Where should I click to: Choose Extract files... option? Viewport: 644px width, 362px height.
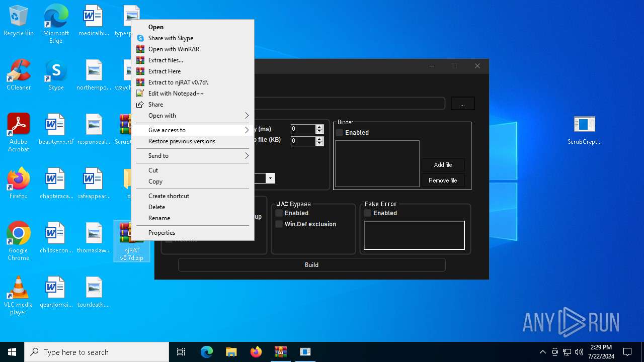coord(193,60)
